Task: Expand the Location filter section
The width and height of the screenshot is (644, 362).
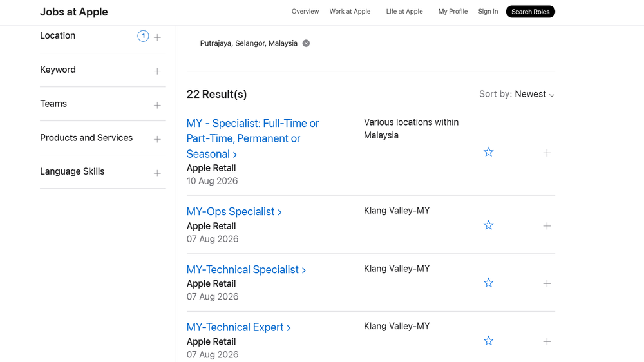Action: [157, 37]
